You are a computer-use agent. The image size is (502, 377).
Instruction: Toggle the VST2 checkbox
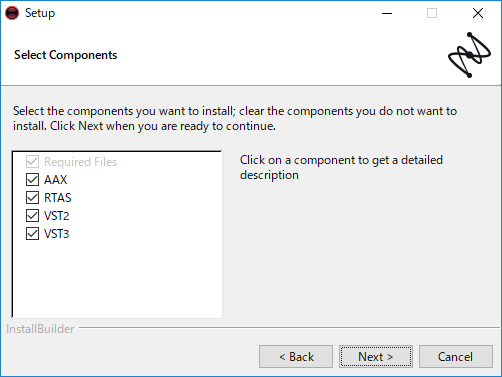click(32, 216)
